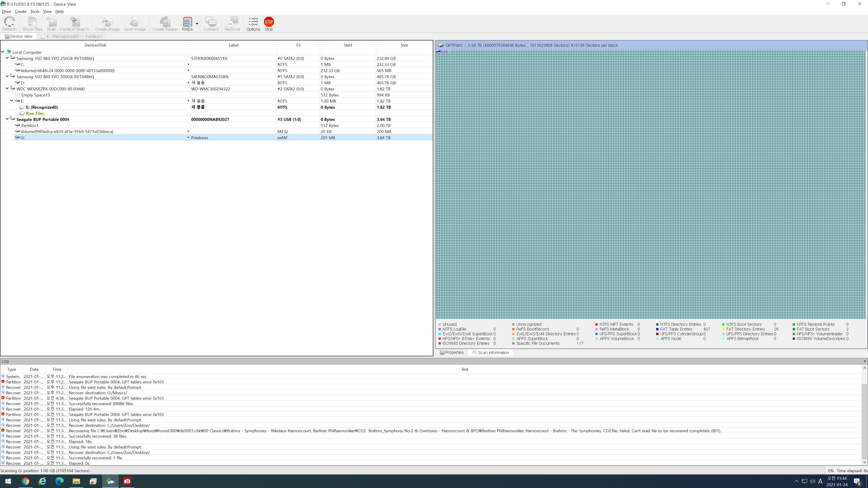868x488 pixels.
Task: Click the FAT Table Entries color swatch
Action: (657, 329)
